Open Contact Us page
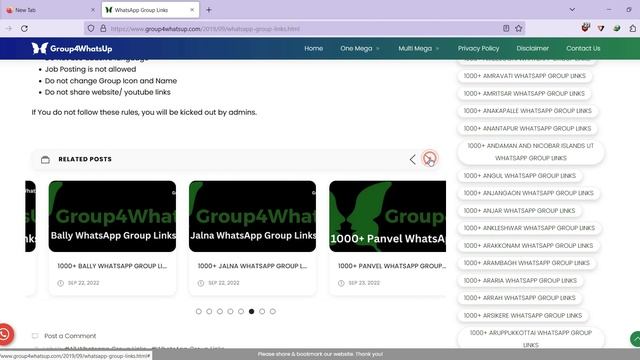 (583, 49)
